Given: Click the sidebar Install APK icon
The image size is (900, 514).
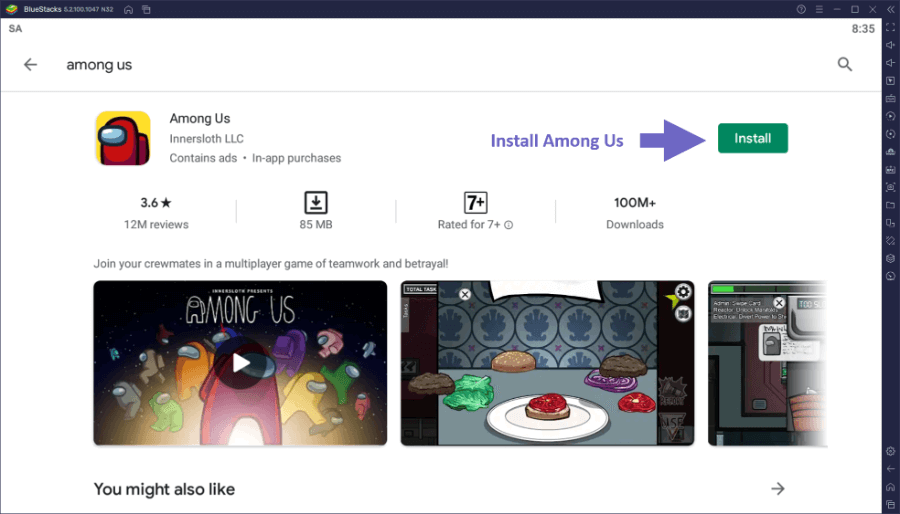Looking at the screenshot, I should (890, 170).
